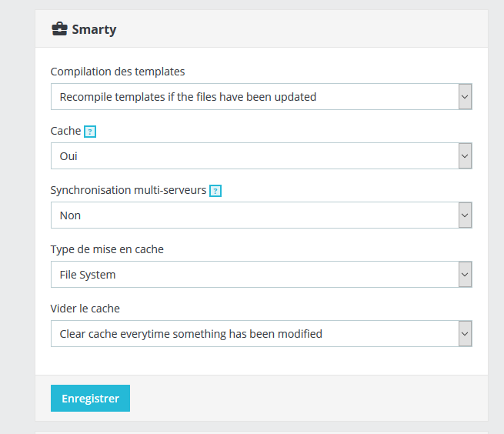Click the Synchronisation multi-serveurs help icon
This screenshot has height=434, width=504.
pos(215,191)
